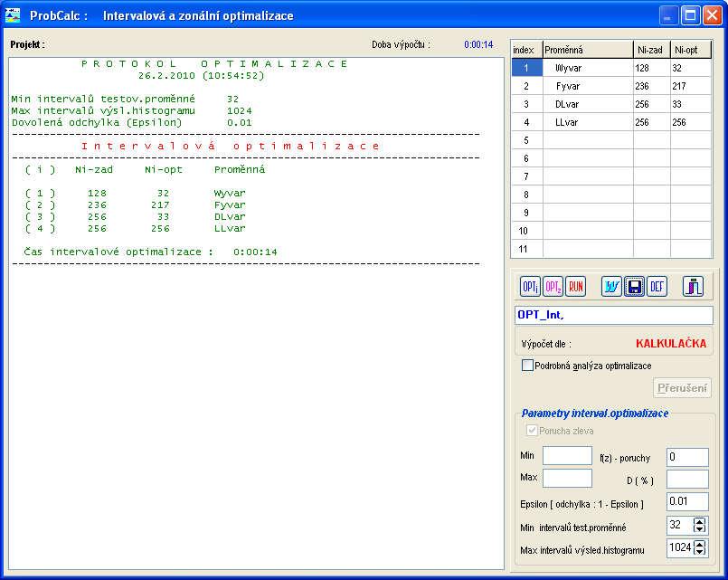Viewport: 728px width, 580px height.
Task: Click Ni-opt cell 33 for DLvar
Action: point(691,104)
